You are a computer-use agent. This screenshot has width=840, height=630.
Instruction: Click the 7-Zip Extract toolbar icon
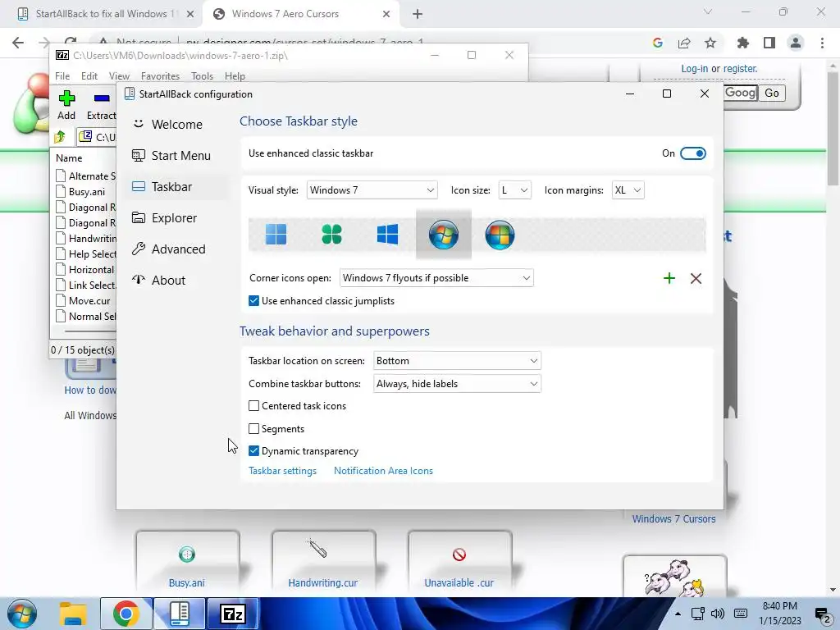pos(101,105)
